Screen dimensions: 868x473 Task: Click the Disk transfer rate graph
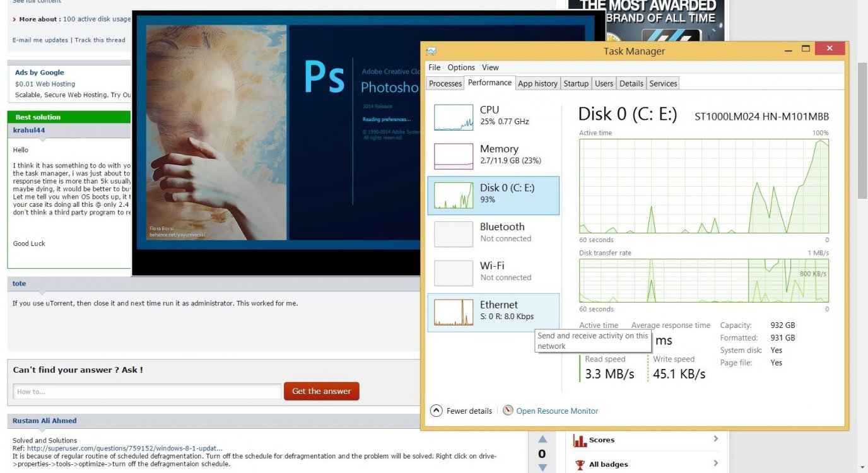point(704,281)
